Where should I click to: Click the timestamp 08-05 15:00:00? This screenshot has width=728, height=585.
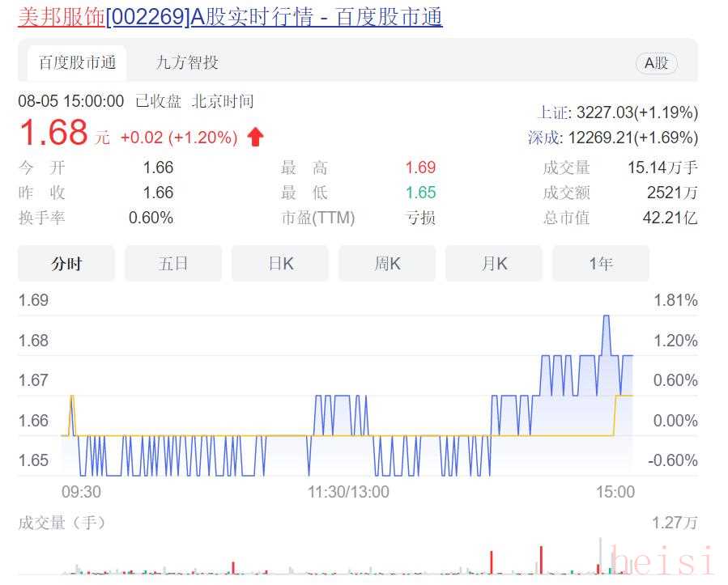tap(71, 101)
